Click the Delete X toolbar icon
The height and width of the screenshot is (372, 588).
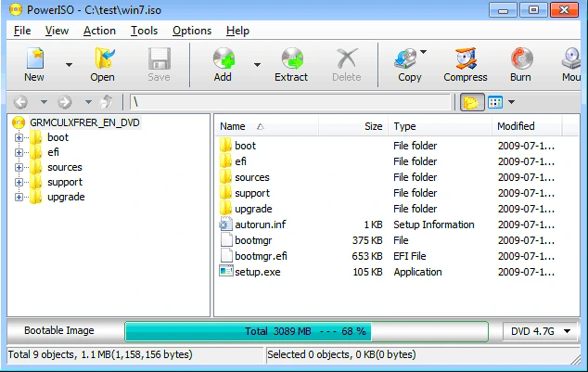pos(347,58)
